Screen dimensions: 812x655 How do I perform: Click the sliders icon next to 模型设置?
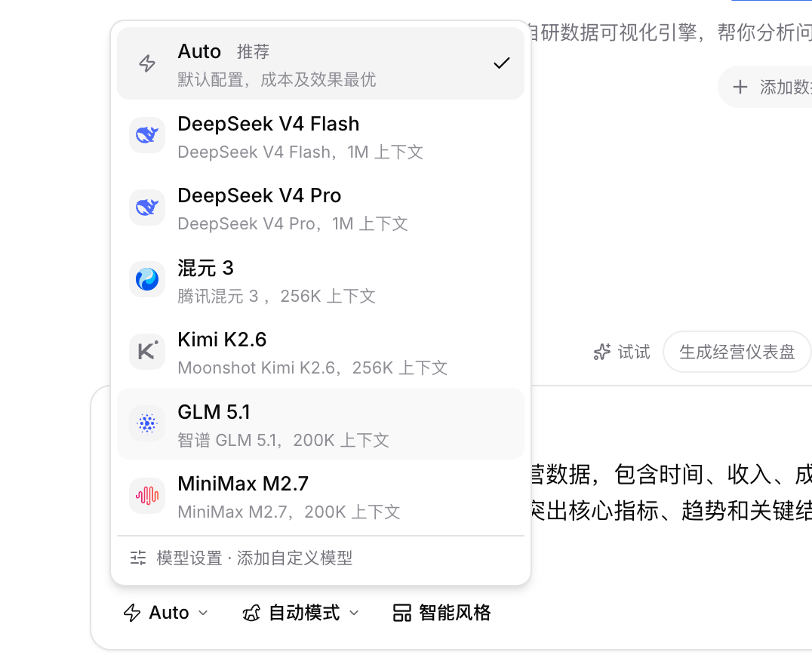click(x=138, y=558)
